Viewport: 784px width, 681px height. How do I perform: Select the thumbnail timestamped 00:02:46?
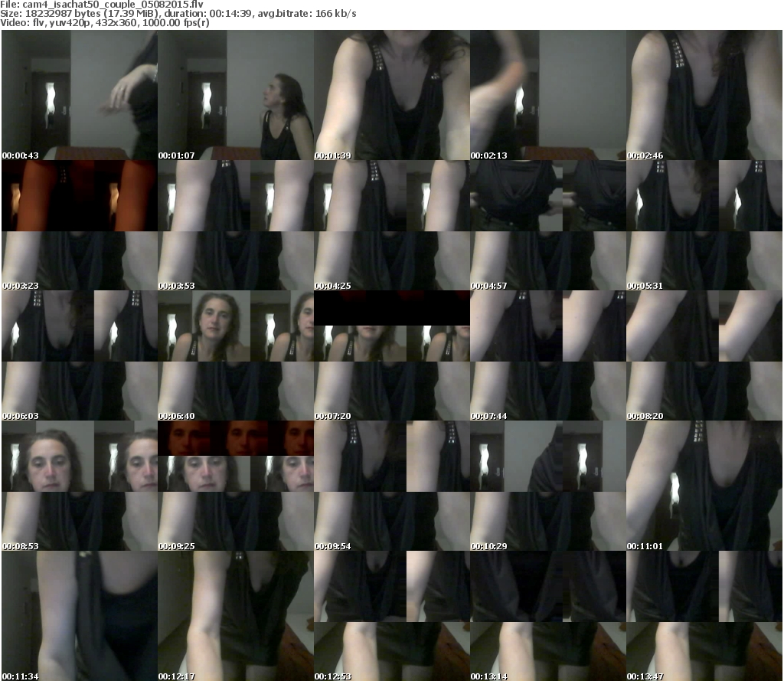(704, 95)
